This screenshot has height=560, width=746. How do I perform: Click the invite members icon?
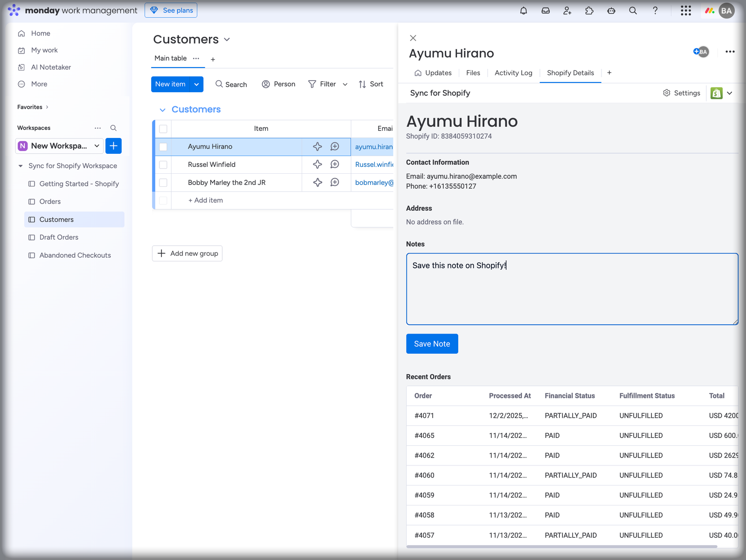point(567,11)
